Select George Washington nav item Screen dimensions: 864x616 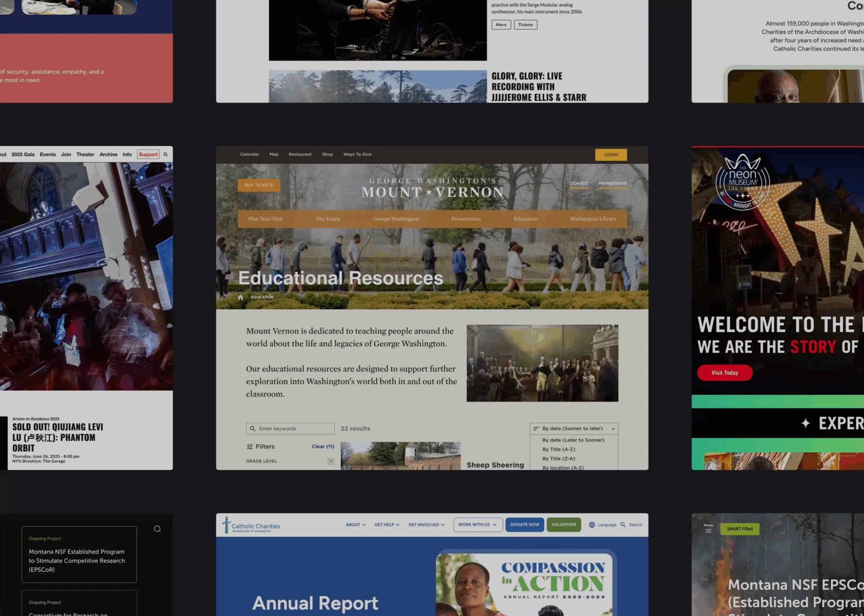point(396,219)
